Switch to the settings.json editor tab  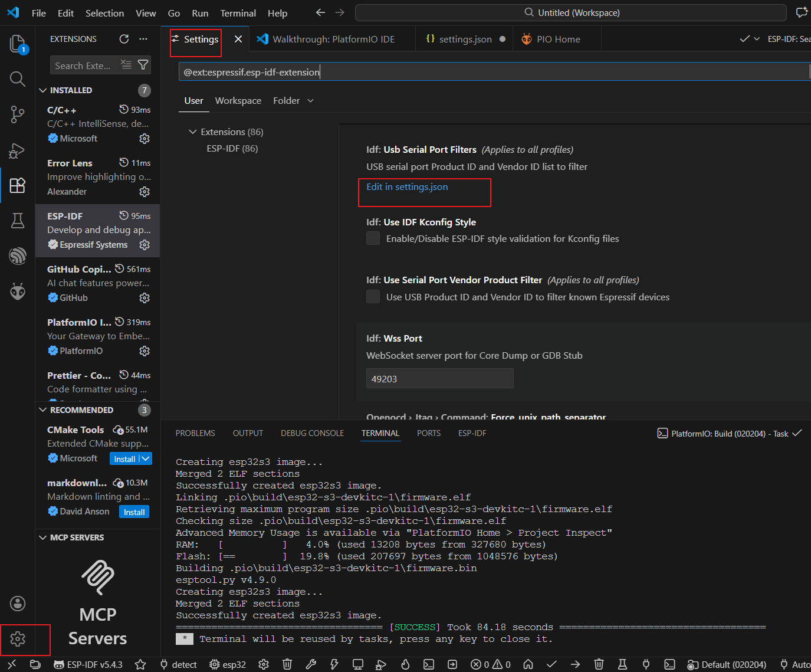(465, 39)
